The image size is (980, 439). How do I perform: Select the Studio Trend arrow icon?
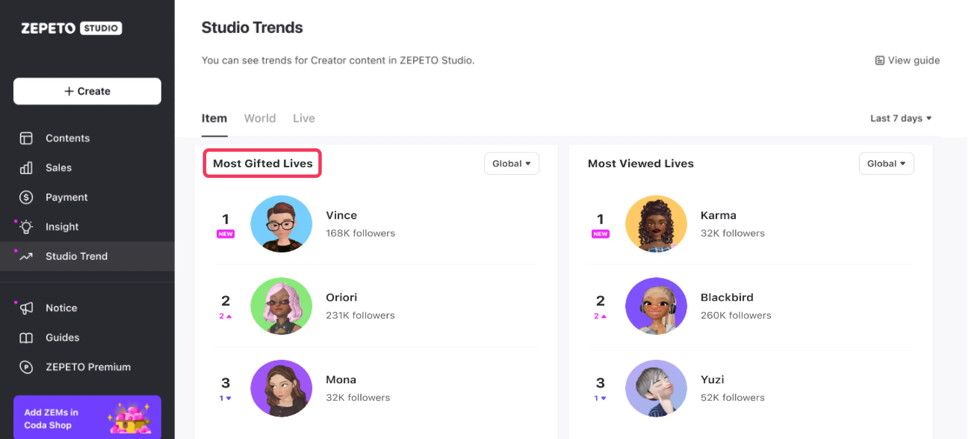click(x=26, y=256)
